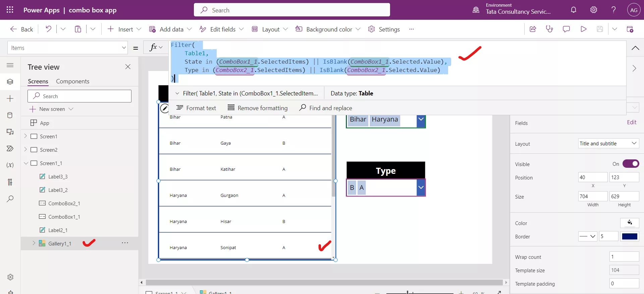Open the Insert plus sidebar icon
644x294 pixels.
(x=10, y=98)
